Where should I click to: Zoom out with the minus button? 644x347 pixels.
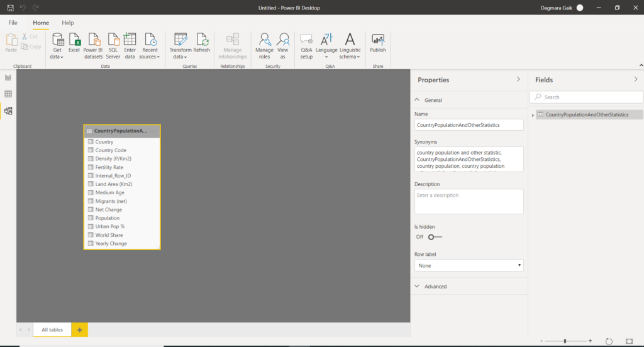(x=541, y=341)
